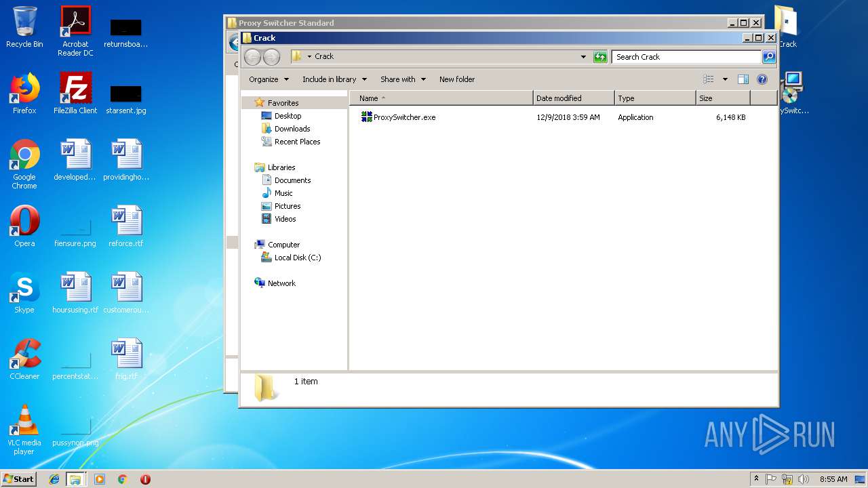The height and width of the screenshot is (488, 868).
Task: Refresh the Crack folder view
Action: tap(600, 57)
